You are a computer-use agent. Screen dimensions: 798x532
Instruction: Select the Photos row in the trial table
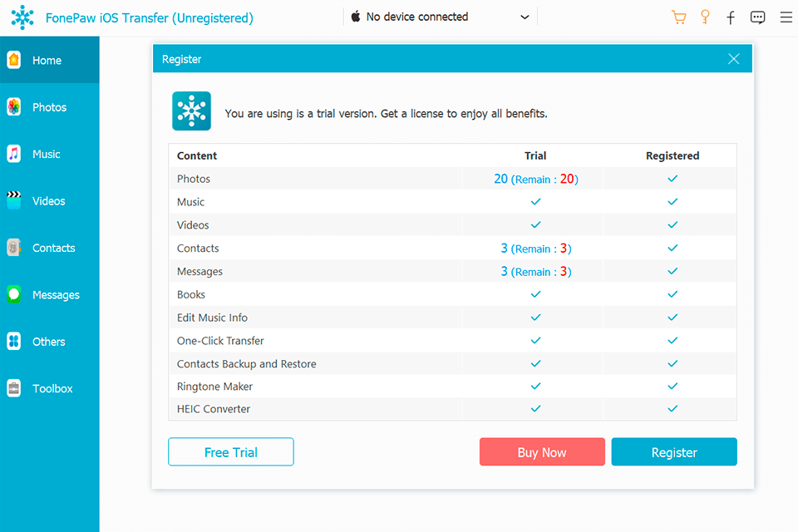pos(332,179)
